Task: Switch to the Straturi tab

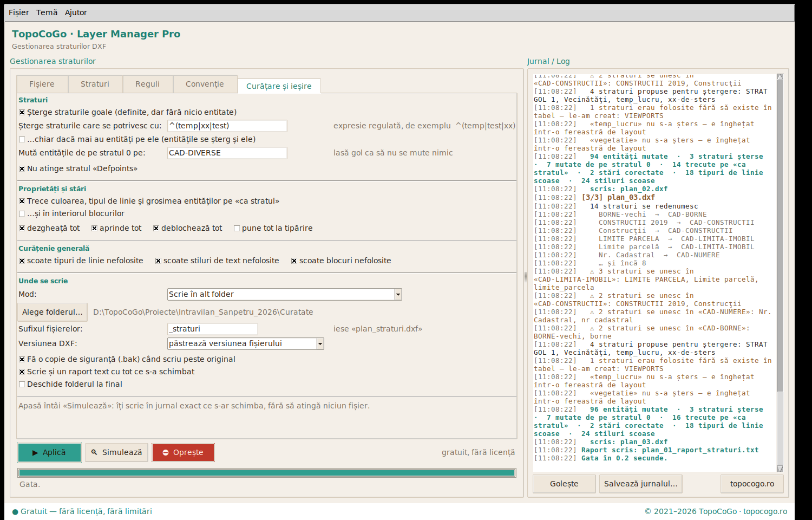Action: click(95, 84)
